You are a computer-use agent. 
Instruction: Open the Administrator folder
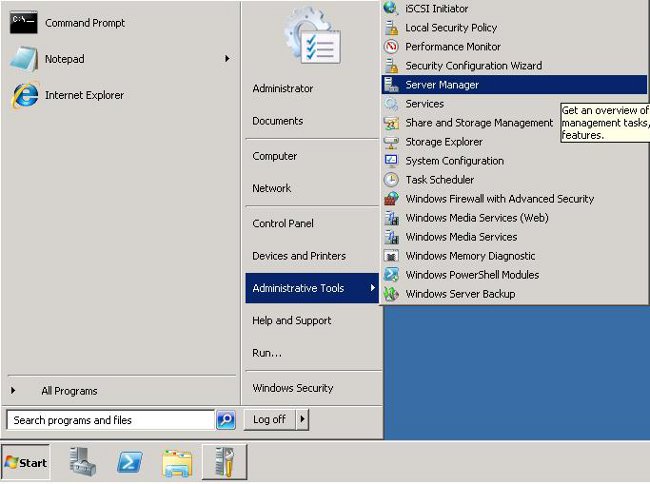[283, 88]
